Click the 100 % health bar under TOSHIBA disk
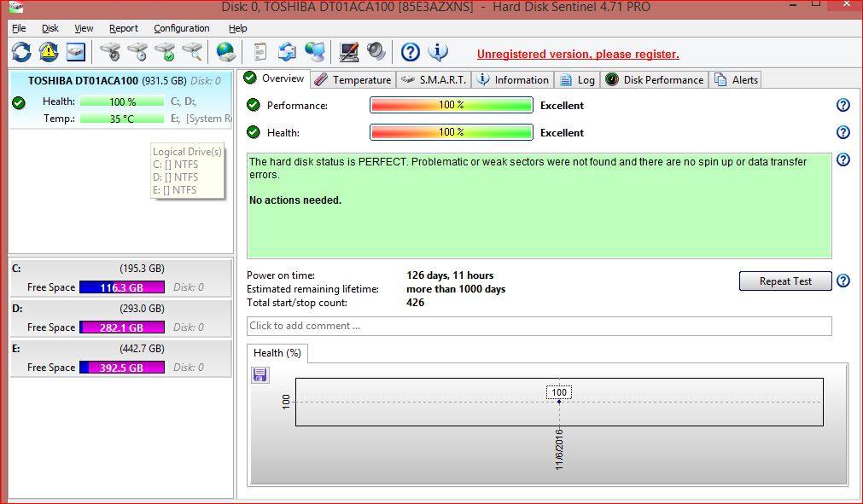This screenshot has width=863, height=504. 121,101
